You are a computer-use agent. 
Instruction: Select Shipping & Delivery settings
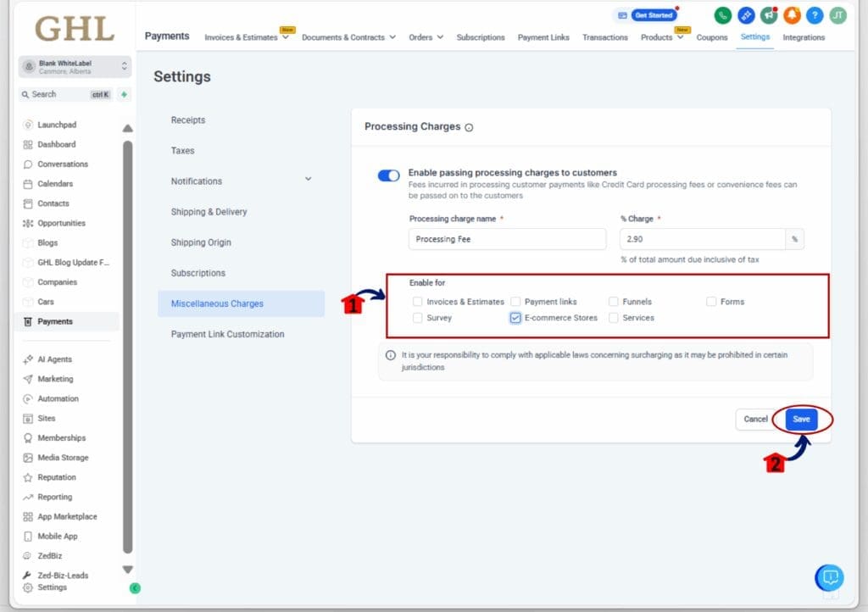point(209,212)
